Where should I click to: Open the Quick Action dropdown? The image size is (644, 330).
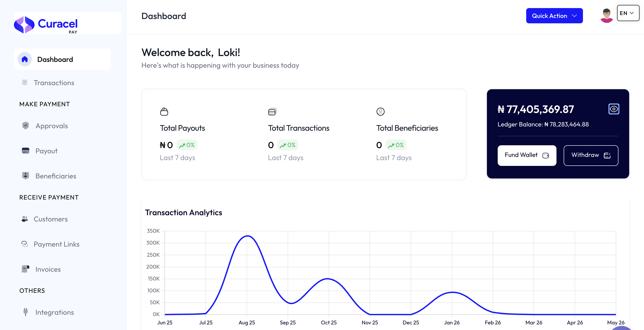(554, 16)
